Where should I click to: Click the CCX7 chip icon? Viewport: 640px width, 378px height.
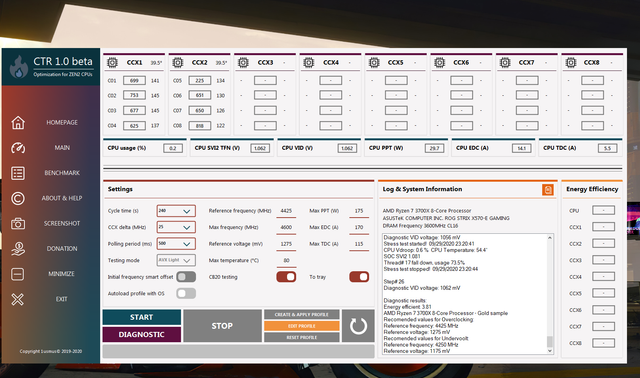pos(505,62)
